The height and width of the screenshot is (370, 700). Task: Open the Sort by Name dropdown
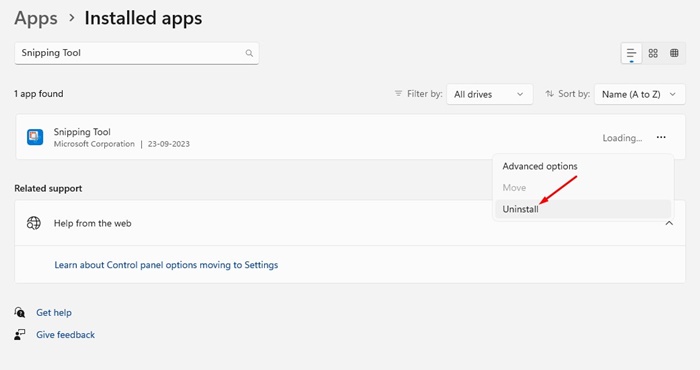(639, 94)
